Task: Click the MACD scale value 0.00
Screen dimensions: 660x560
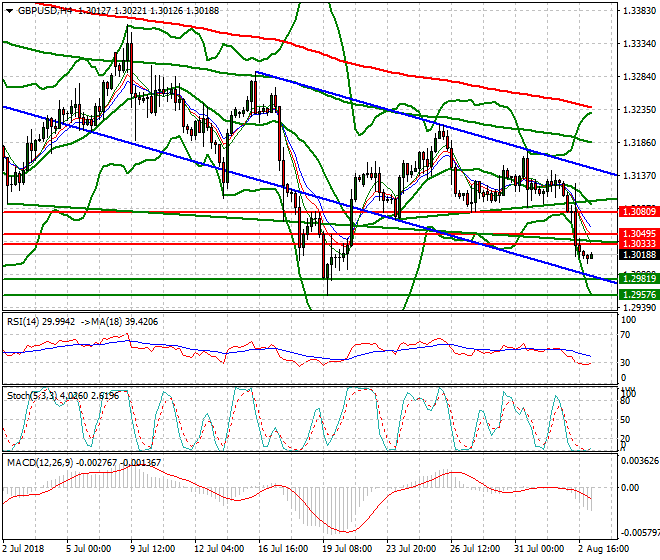Action: [x=630, y=488]
